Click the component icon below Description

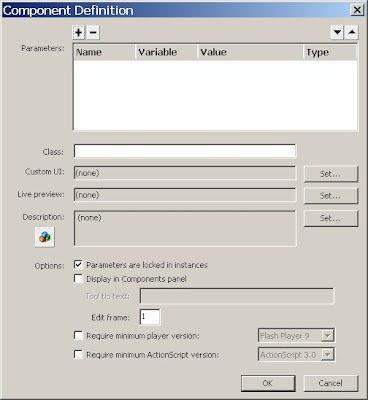click(45, 237)
